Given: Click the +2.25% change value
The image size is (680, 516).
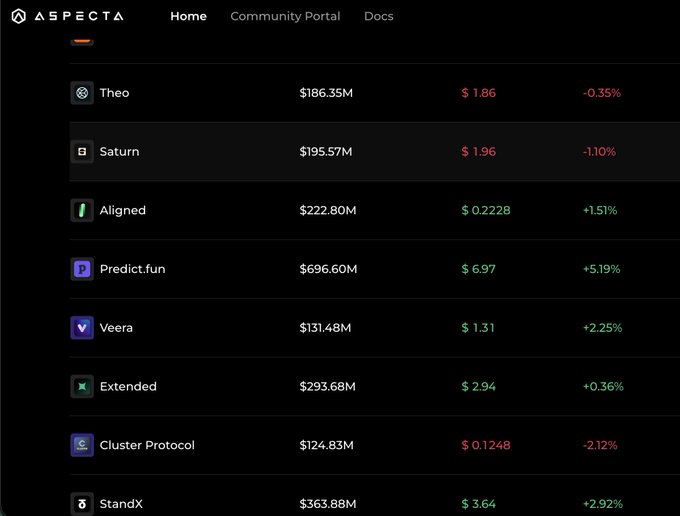Looking at the screenshot, I should (x=602, y=328).
